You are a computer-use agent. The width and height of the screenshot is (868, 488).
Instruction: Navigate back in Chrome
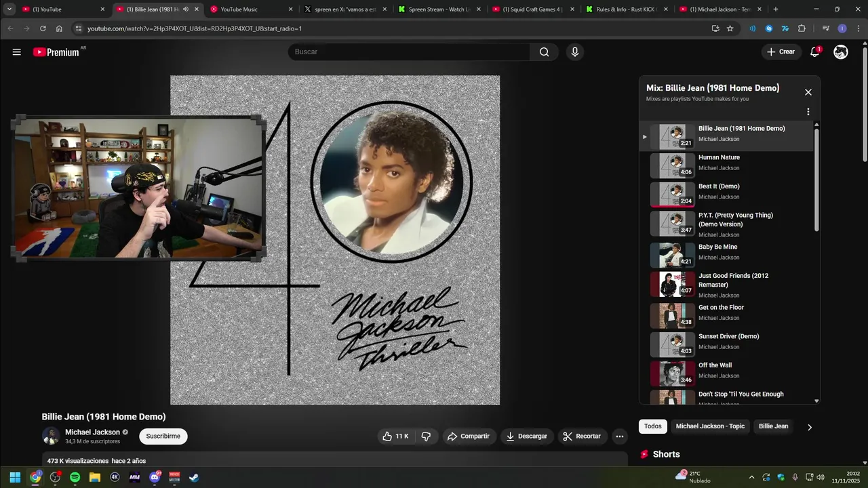coord(10,28)
